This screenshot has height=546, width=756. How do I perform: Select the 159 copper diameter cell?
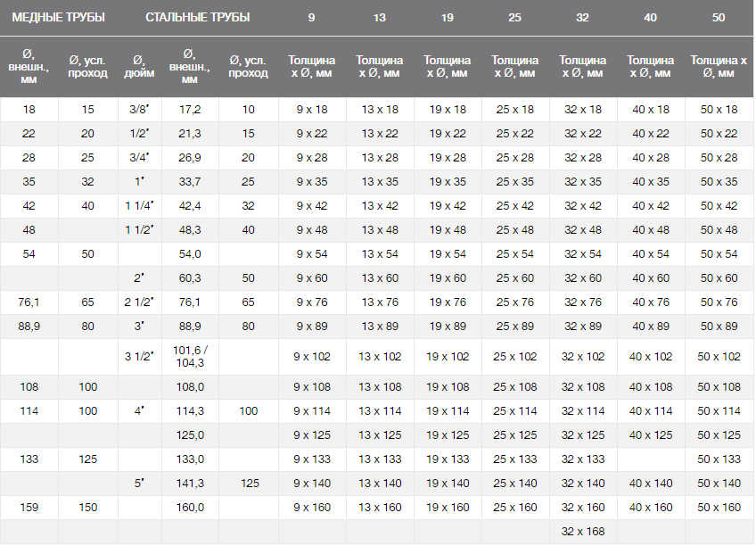(29, 508)
